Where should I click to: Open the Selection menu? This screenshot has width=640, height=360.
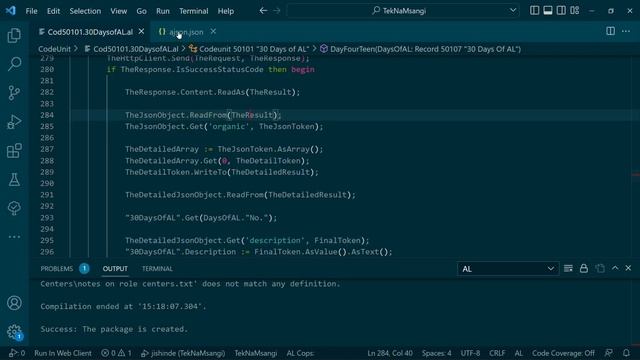pos(85,11)
